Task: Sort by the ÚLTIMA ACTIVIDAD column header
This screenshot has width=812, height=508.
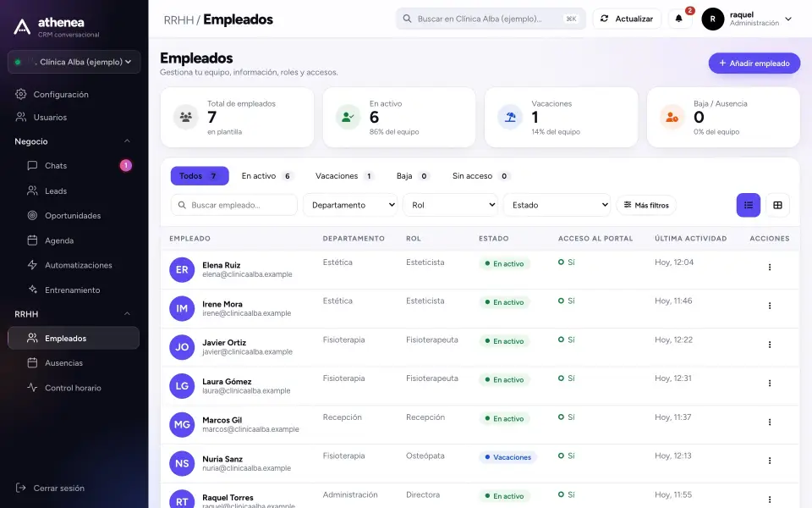Action: [x=690, y=239]
